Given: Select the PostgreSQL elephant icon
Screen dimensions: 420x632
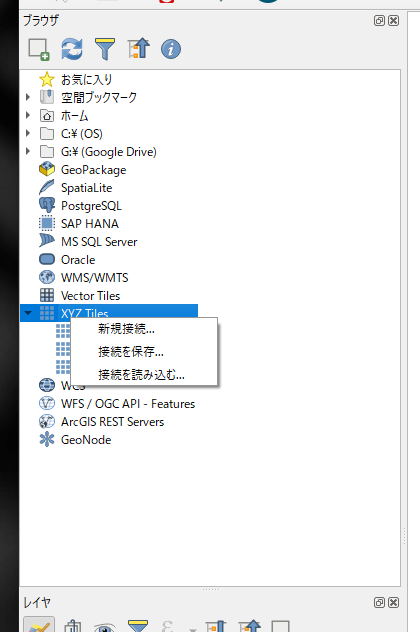Looking at the screenshot, I should point(47,206).
